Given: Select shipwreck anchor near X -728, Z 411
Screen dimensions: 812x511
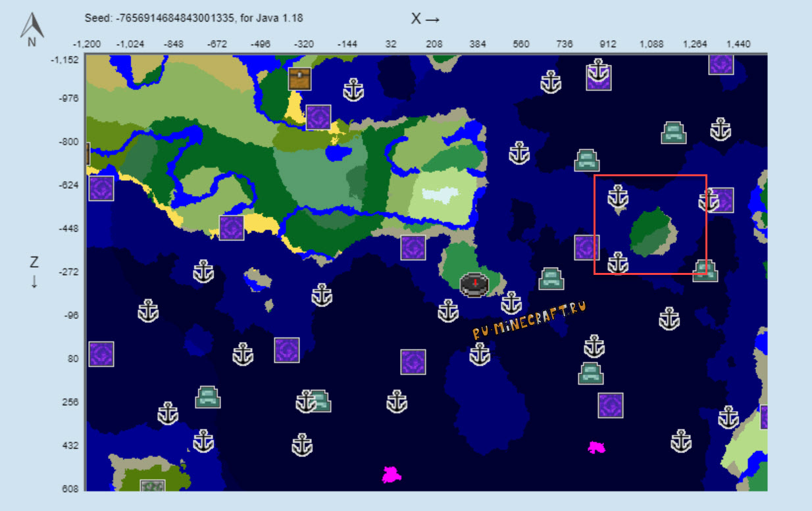Looking at the screenshot, I should pyautogui.click(x=203, y=441).
